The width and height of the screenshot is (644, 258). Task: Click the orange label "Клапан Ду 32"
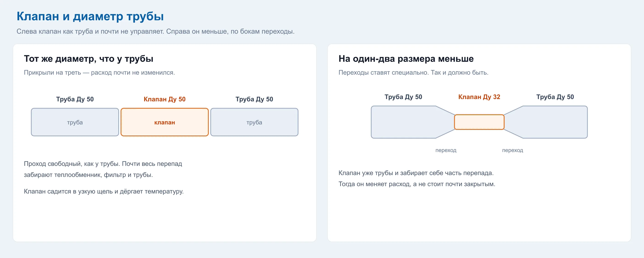click(479, 97)
